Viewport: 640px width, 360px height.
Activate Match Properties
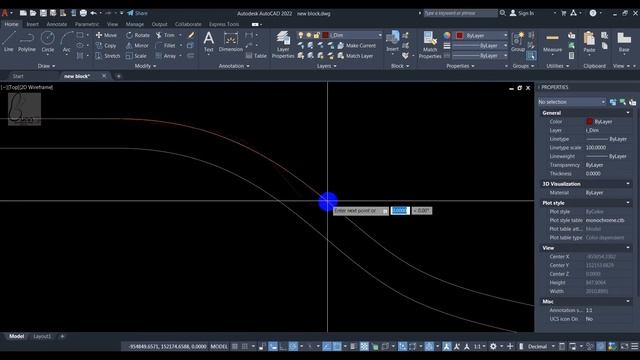click(430, 44)
